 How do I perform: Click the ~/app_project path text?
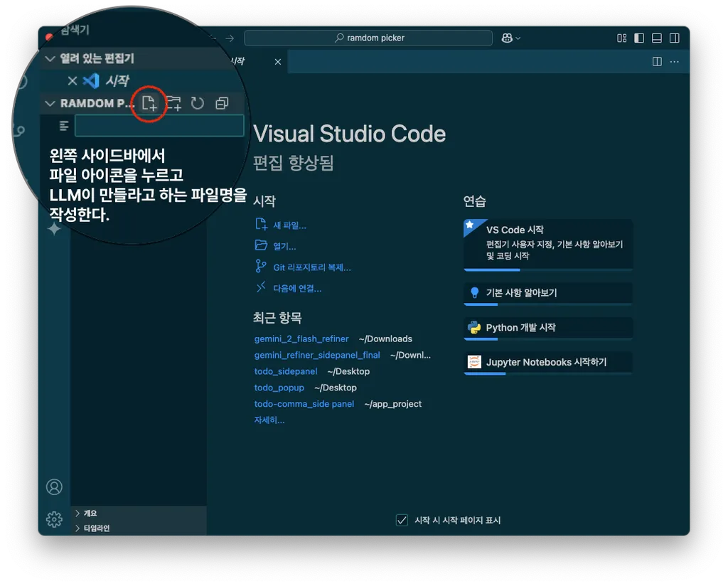[392, 404]
